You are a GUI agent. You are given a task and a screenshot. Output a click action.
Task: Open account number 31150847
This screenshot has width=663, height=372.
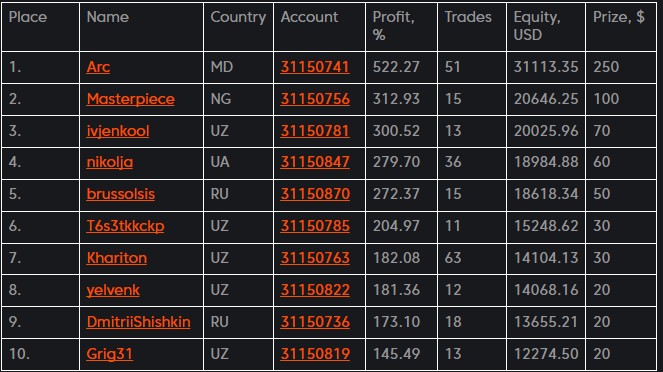[x=315, y=162]
